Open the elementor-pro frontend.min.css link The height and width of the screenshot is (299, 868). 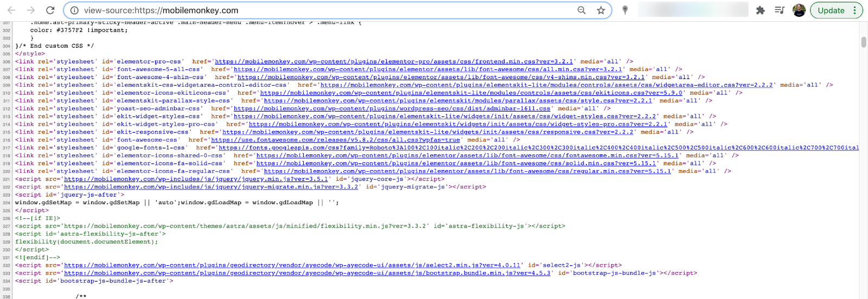pos(394,62)
